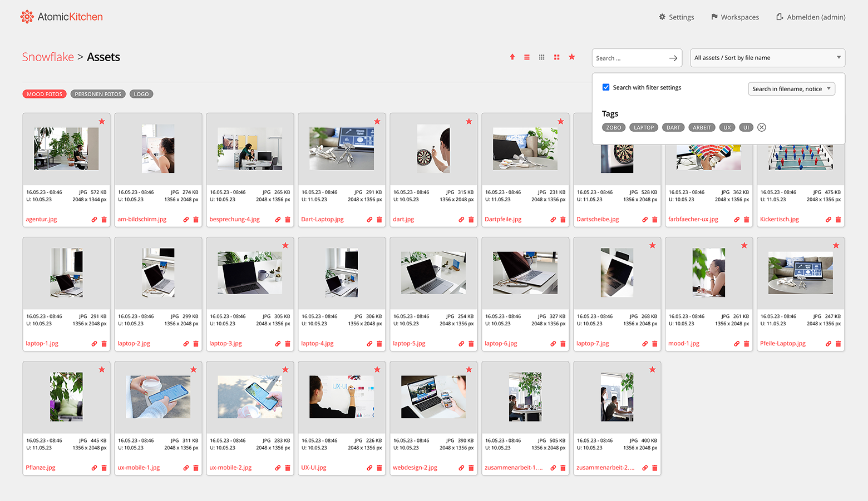Click Abmelden to log out
Viewport: 868px width, 501px height.
coord(810,17)
